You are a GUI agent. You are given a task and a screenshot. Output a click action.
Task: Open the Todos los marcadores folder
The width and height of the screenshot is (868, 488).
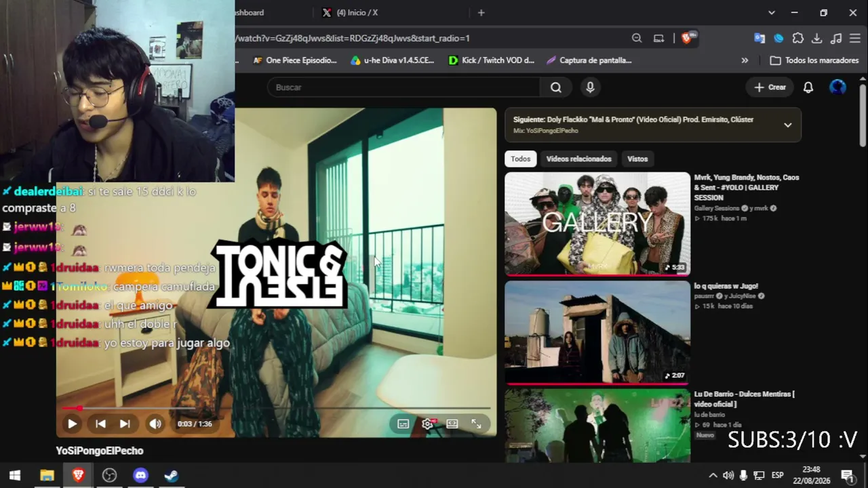point(815,60)
